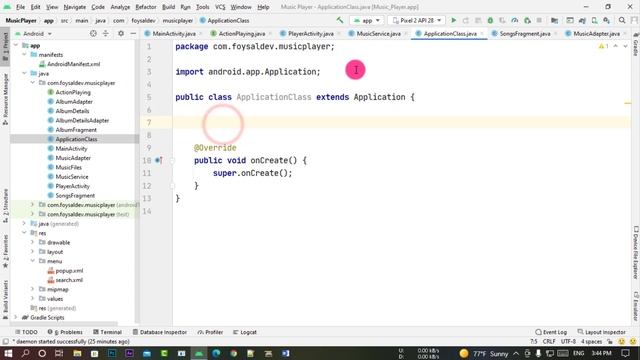Expand the layout folder

click(x=32, y=252)
